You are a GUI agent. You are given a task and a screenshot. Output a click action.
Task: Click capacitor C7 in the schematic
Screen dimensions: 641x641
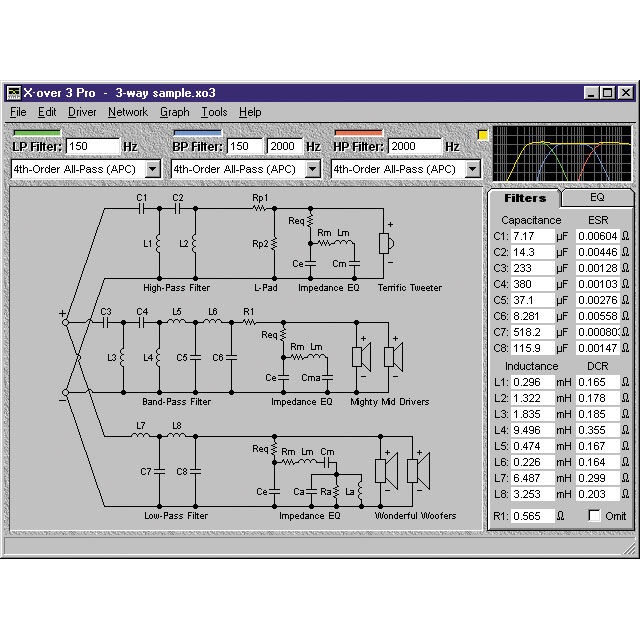click(159, 471)
